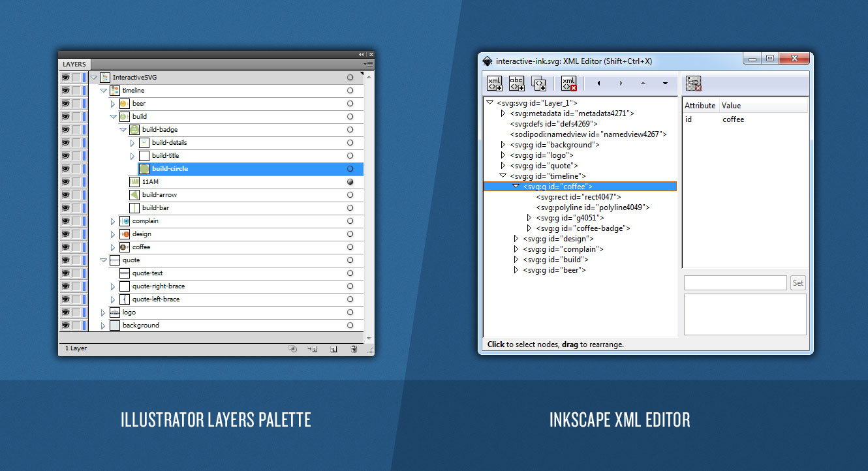868x471 pixels.
Task: Click the new element node icon in XML Editor
Action: (495, 84)
